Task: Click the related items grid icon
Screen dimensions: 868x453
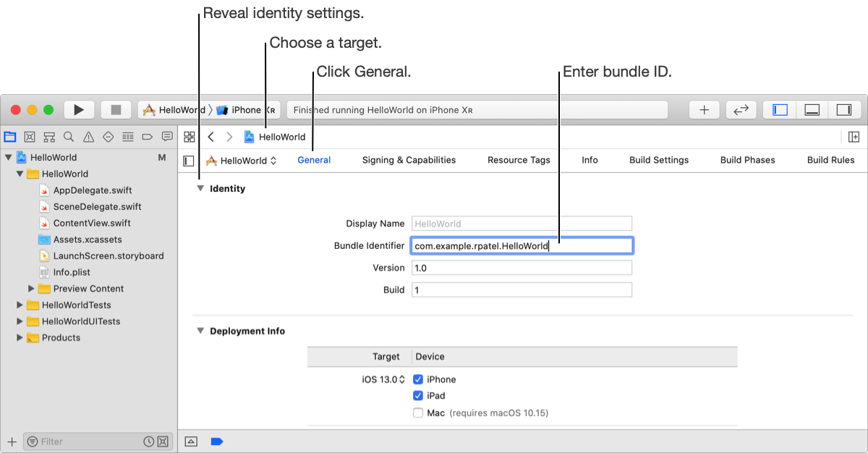Action: (190, 137)
